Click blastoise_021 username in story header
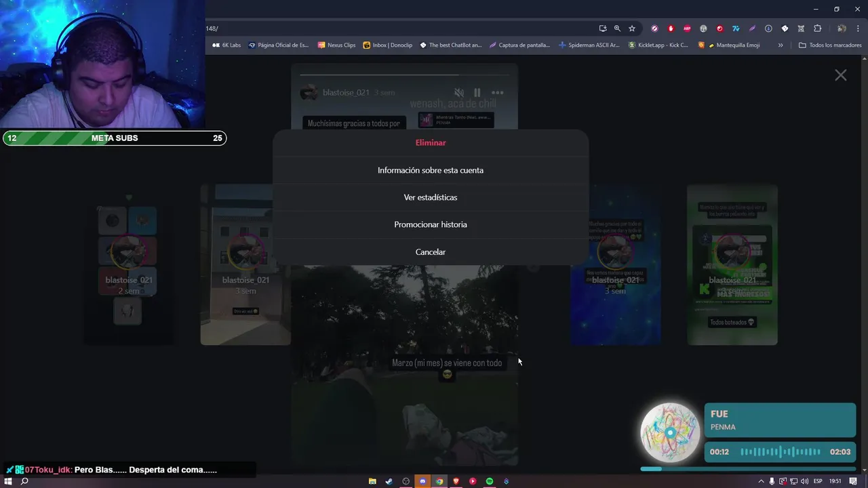The image size is (868, 488). pos(346,92)
